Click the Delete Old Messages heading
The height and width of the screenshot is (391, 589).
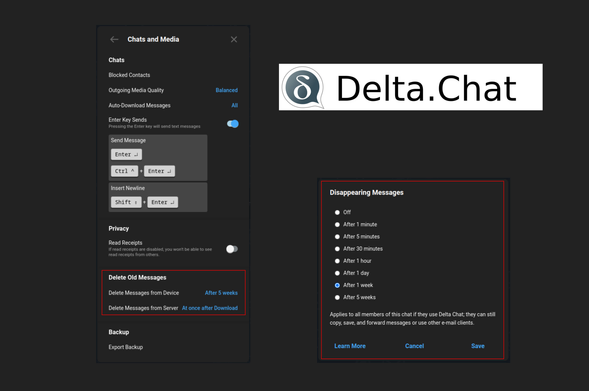[x=137, y=278]
